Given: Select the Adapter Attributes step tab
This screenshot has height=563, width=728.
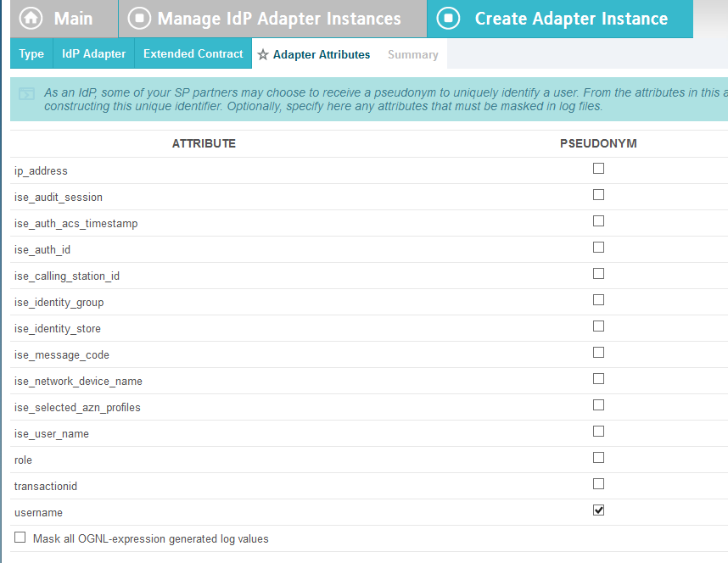Looking at the screenshot, I should [314, 55].
